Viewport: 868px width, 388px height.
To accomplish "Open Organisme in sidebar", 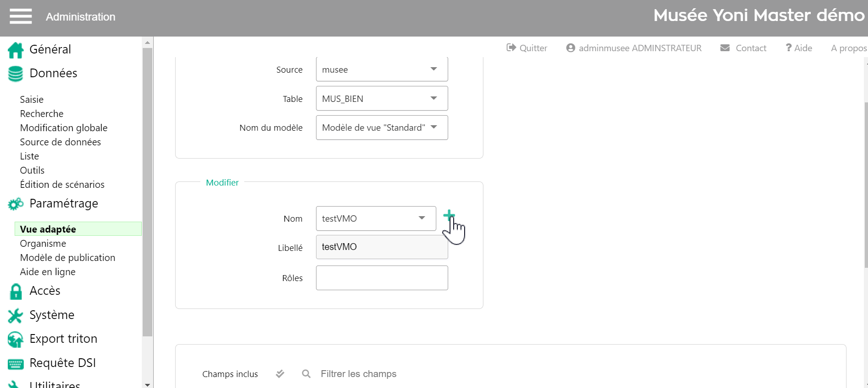I will click(x=43, y=243).
